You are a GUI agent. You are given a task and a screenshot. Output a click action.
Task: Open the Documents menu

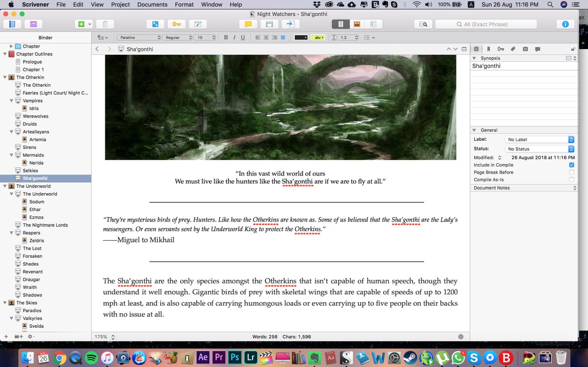[152, 4]
